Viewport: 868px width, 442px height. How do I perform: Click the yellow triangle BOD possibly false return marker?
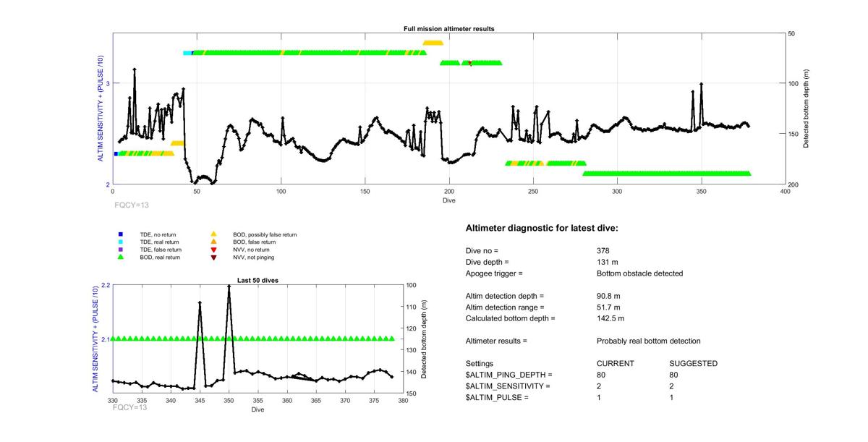point(214,234)
